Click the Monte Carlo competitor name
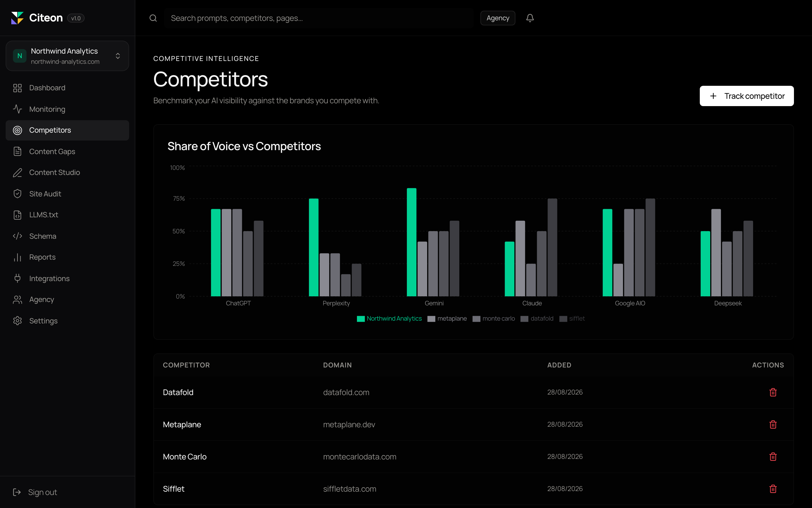This screenshot has width=812, height=508. tap(185, 457)
